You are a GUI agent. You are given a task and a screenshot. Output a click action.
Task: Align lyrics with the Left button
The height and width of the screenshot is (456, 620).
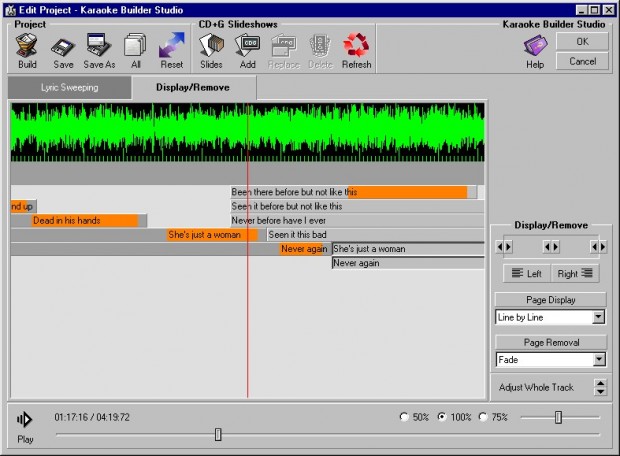tap(527, 273)
